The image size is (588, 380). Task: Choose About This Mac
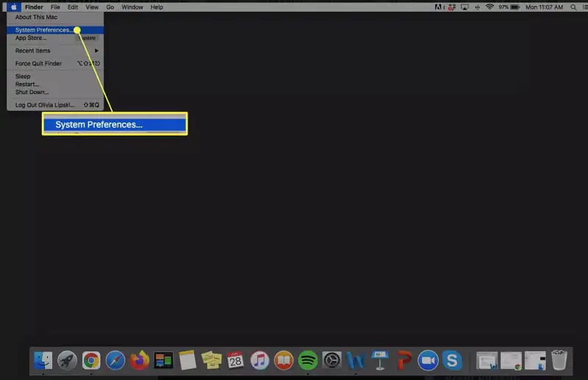(x=55, y=17)
